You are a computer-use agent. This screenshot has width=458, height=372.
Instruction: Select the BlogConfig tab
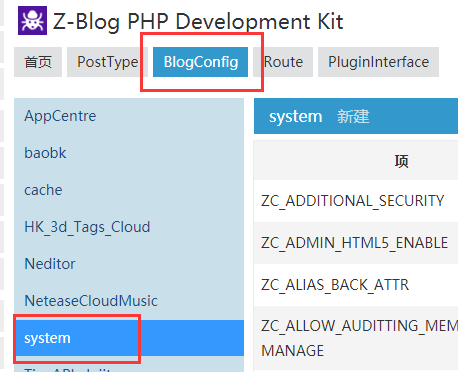click(200, 62)
